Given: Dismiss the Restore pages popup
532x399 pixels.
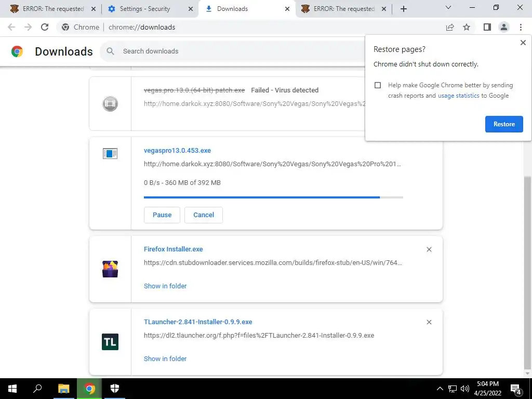Looking at the screenshot, I should 523,43.
